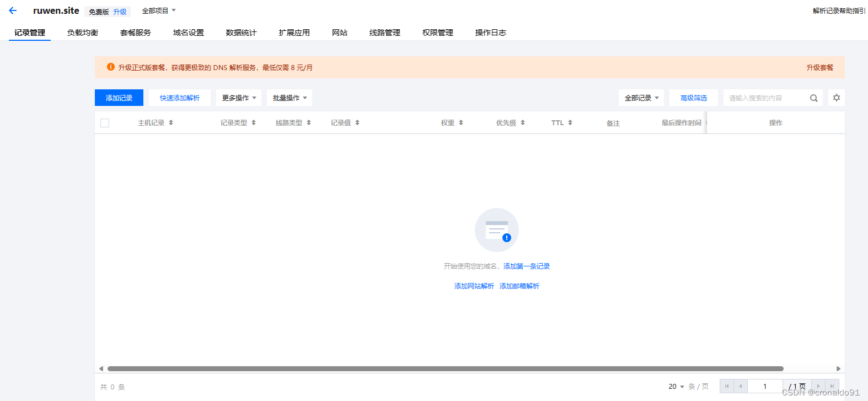Open the 20 条/页 page size dropdown
This screenshot has width=868, height=401.
click(677, 386)
